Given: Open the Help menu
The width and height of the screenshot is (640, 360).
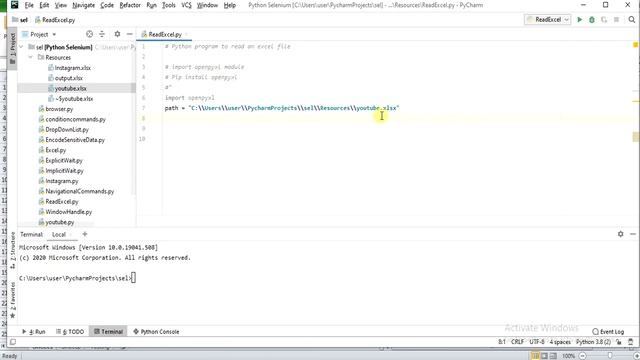Looking at the screenshot, I should [x=230, y=5].
